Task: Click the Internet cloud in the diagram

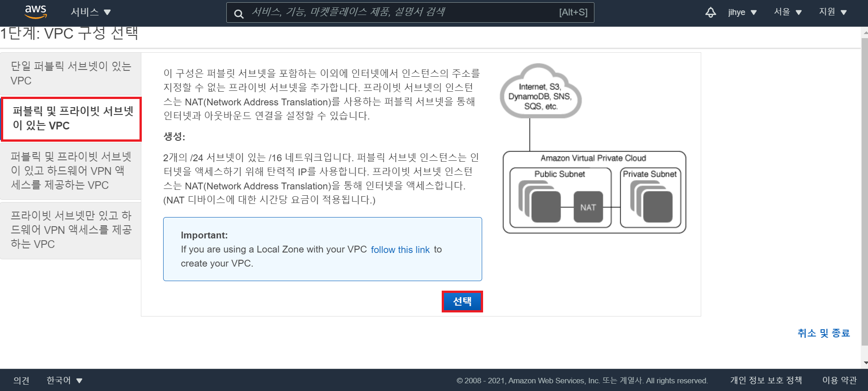Action: pos(540,91)
